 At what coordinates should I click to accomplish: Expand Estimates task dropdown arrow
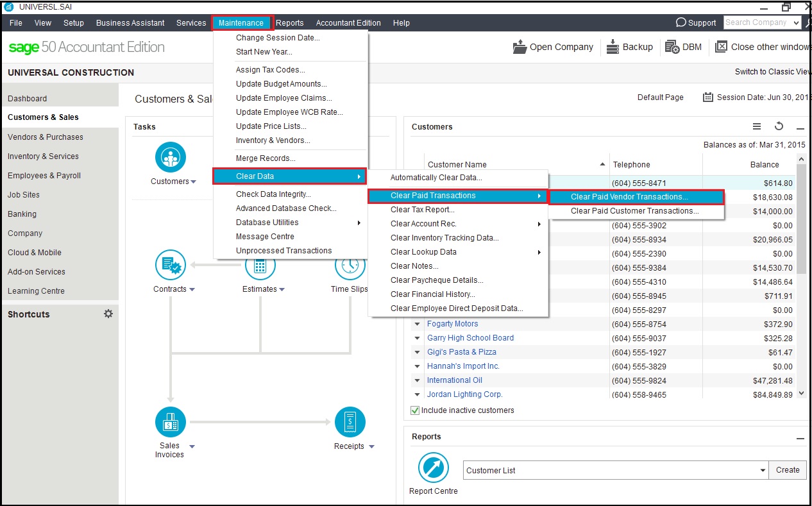(282, 289)
